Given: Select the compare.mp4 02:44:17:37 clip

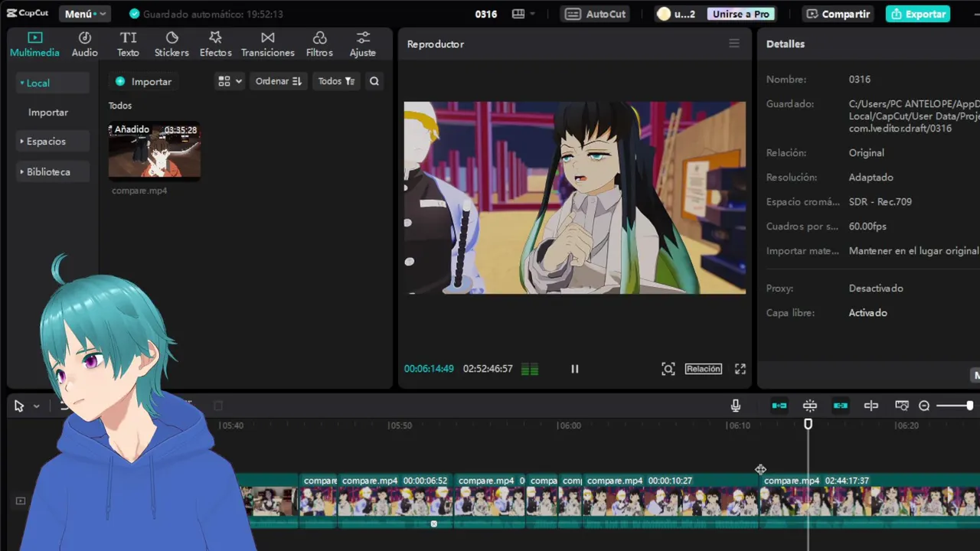Looking at the screenshot, I should [871, 500].
